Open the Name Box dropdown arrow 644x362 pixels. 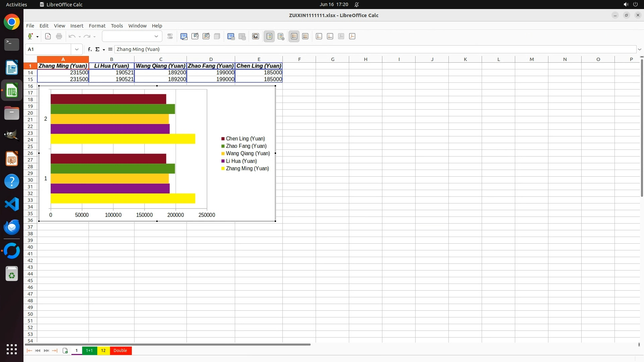click(x=77, y=49)
